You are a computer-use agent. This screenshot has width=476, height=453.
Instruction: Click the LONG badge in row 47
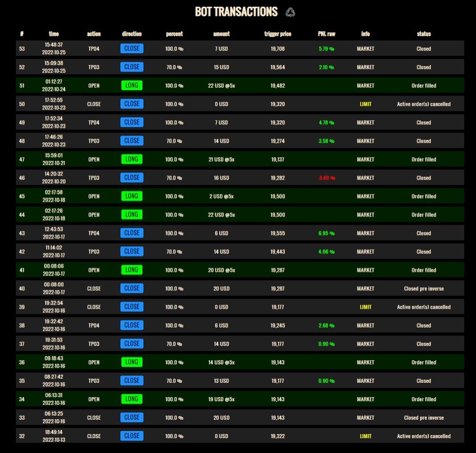point(132,159)
